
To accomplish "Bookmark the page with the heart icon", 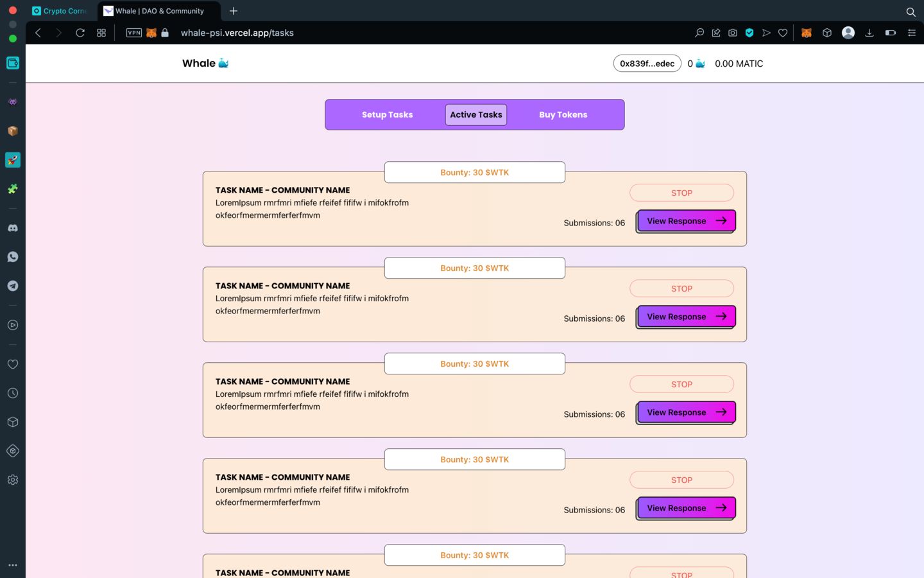I will coord(783,33).
